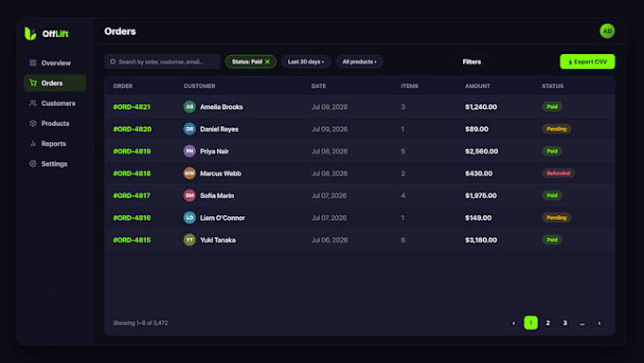Remove the Status: Paid filter chip

(x=267, y=62)
